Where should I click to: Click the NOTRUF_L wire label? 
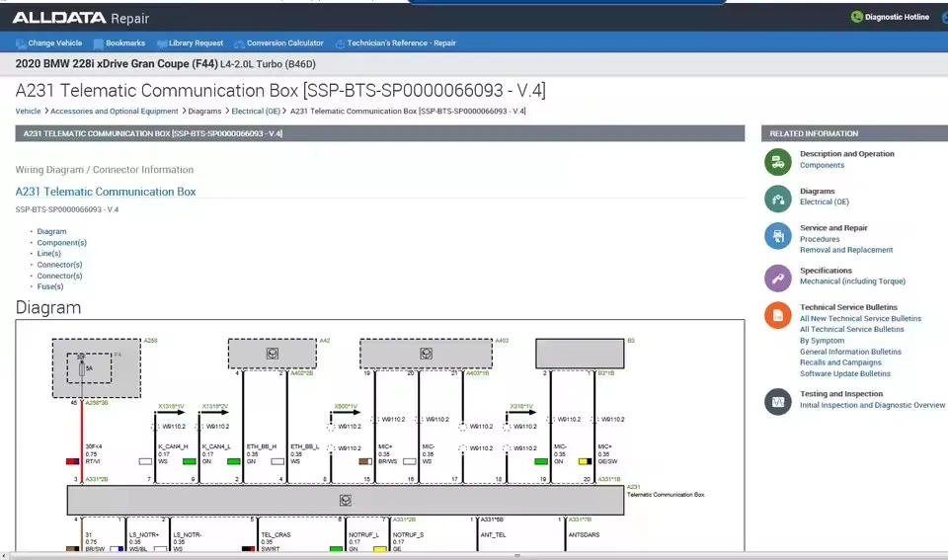pyautogui.click(x=364, y=535)
